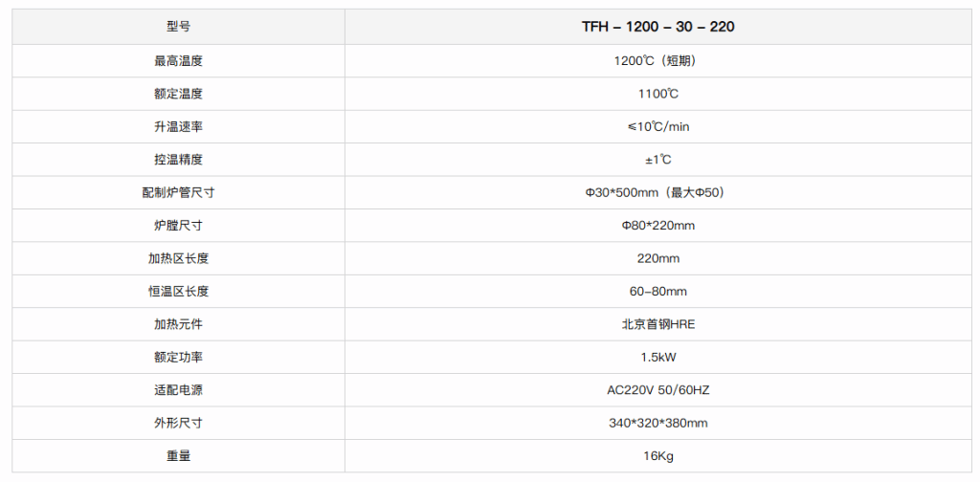The height and width of the screenshot is (482, 980).
Task: Click the 额定温度 label
Action: click(178, 95)
